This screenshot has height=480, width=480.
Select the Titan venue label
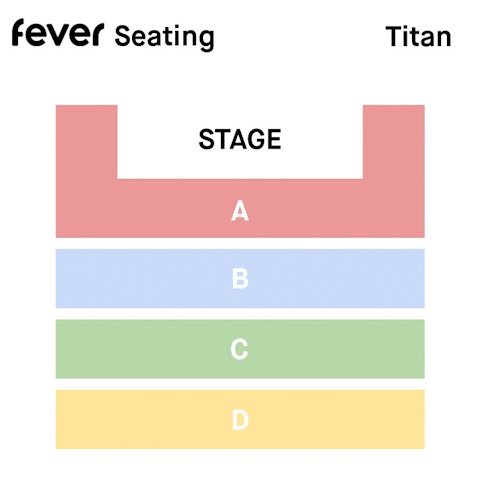pos(418,36)
